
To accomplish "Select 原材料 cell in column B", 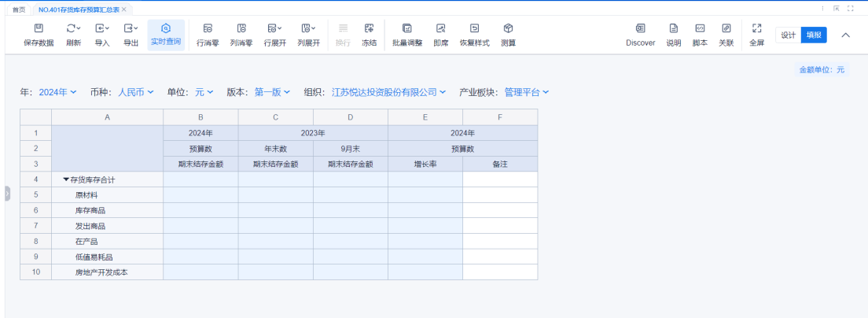I will click(200, 194).
